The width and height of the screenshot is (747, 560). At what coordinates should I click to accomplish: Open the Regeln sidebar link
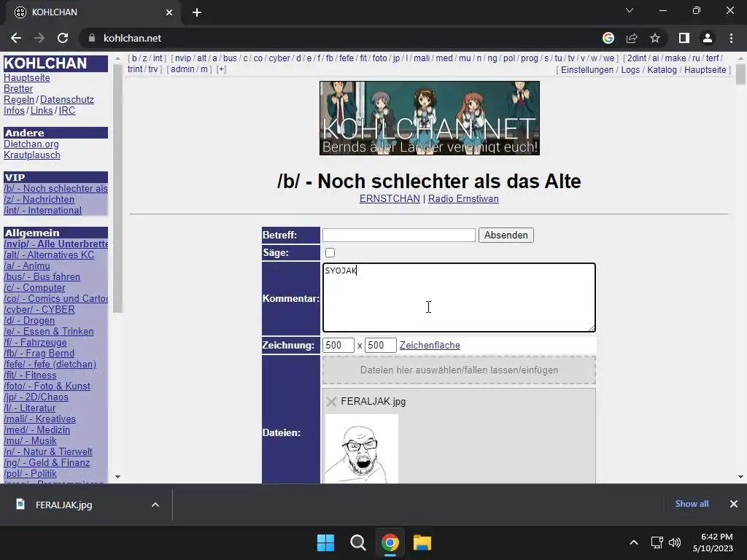19,99
